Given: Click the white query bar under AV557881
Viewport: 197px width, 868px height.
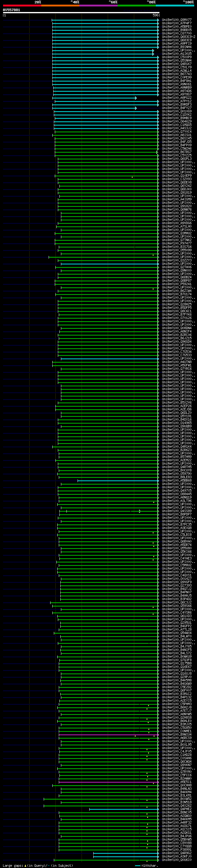Looking at the screenshot, I should tap(81, 13).
